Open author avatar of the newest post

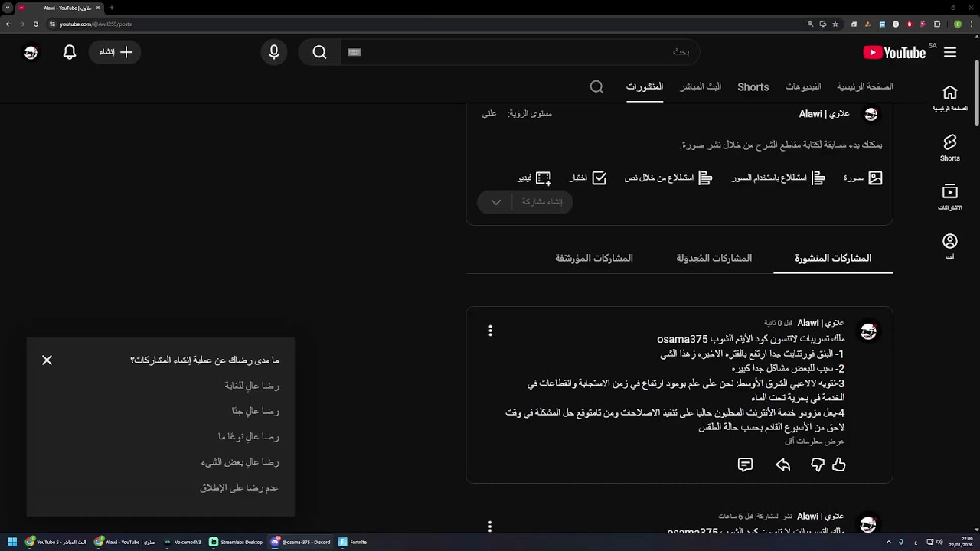868,331
